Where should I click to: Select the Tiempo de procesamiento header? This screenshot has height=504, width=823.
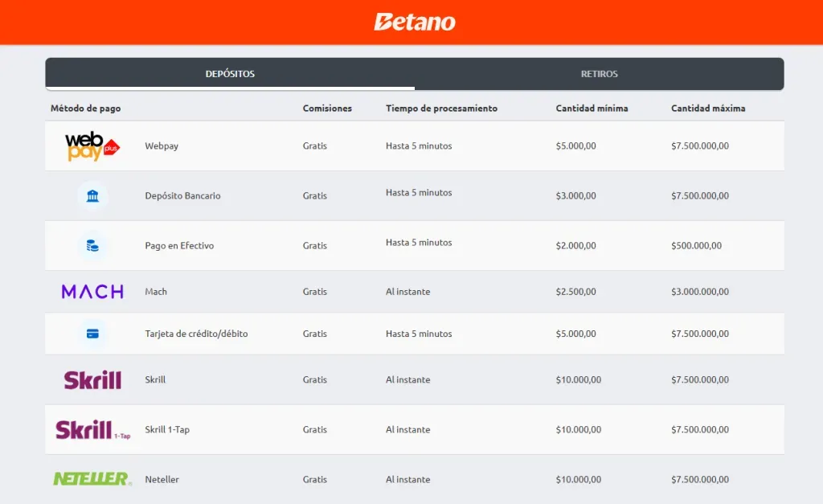[441, 107]
